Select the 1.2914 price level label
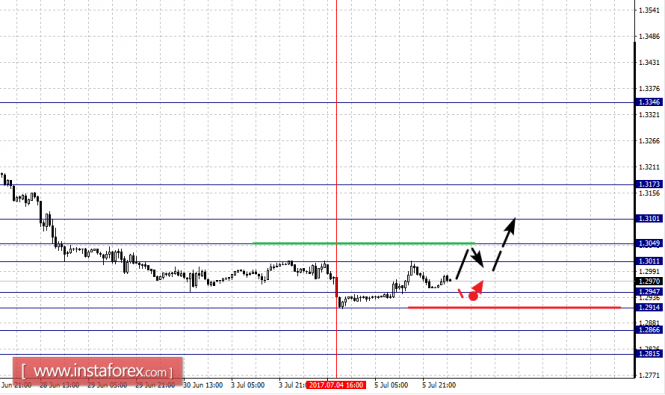The image size is (665, 395). 649,307
